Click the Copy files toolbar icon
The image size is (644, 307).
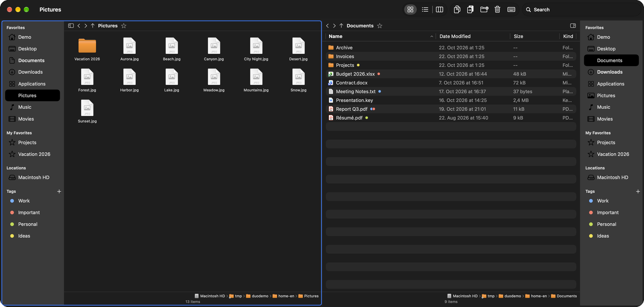[x=457, y=10]
